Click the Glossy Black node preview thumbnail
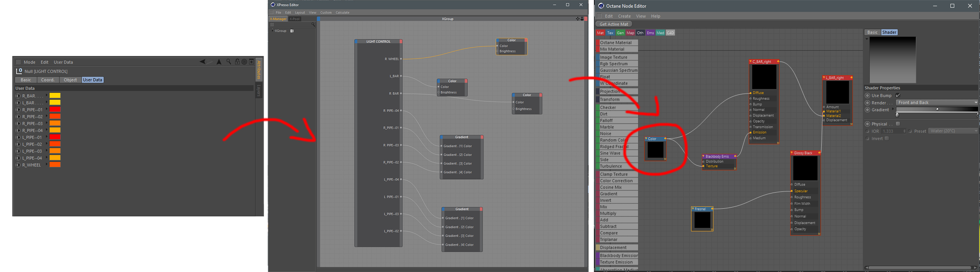The width and height of the screenshot is (980, 272). (805, 168)
